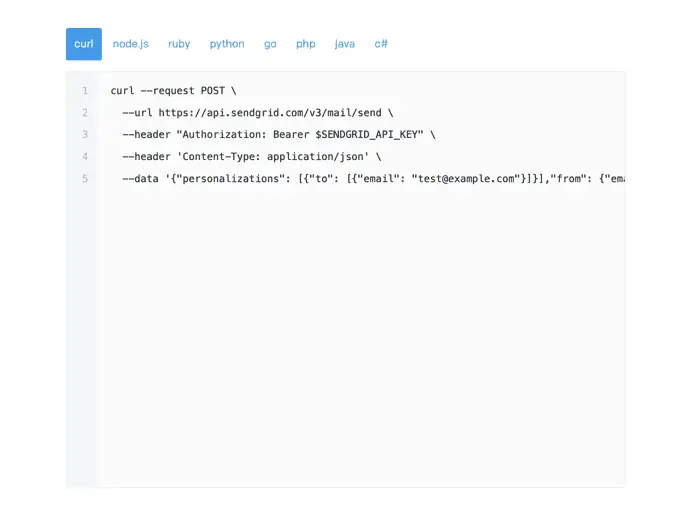Switch to the node.js tab
The height and width of the screenshot is (519, 700).
[130, 44]
